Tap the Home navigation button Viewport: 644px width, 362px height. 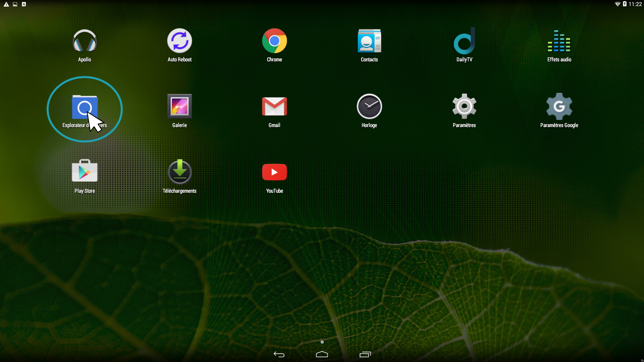click(322, 354)
